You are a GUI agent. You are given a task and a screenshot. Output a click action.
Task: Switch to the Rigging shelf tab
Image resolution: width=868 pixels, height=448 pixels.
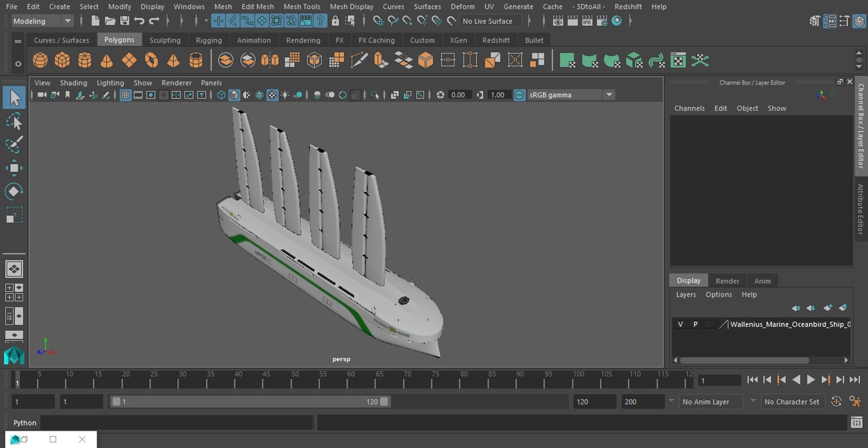pos(208,40)
